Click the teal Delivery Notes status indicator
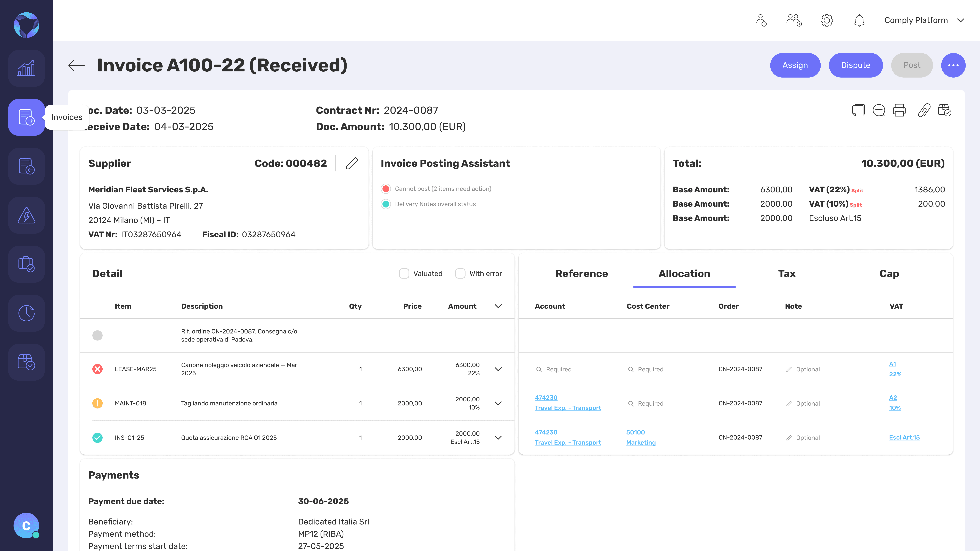This screenshot has width=980, height=551. click(x=386, y=204)
